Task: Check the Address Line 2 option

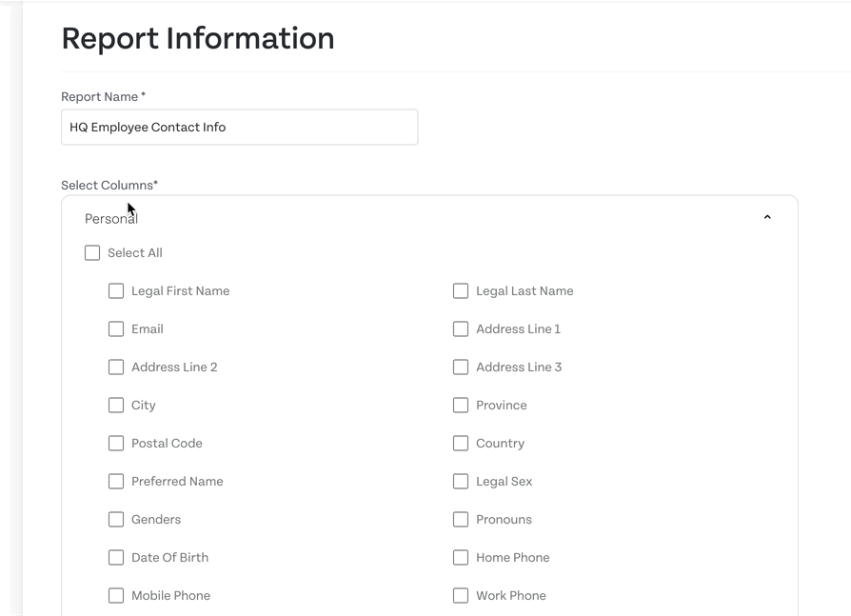Action: coord(116,367)
